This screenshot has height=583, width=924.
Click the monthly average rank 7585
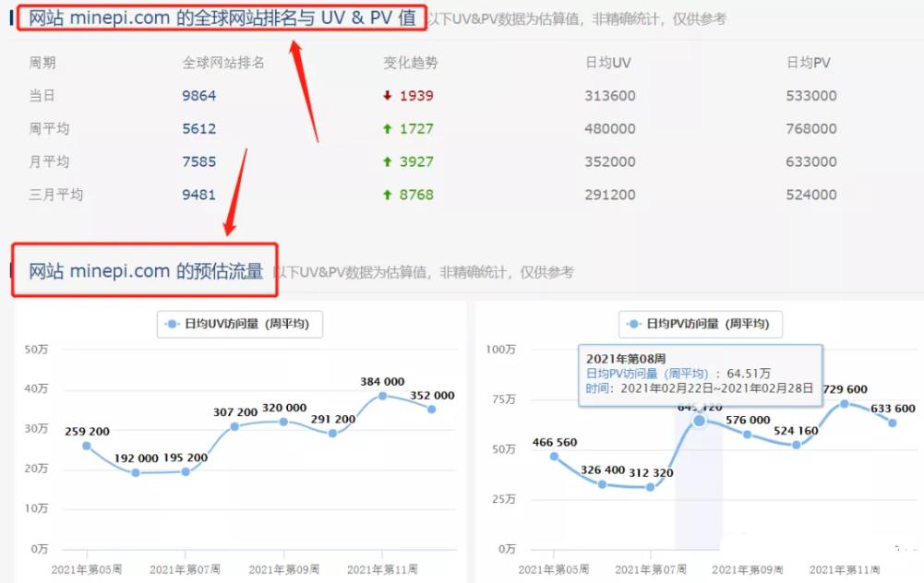198,161
